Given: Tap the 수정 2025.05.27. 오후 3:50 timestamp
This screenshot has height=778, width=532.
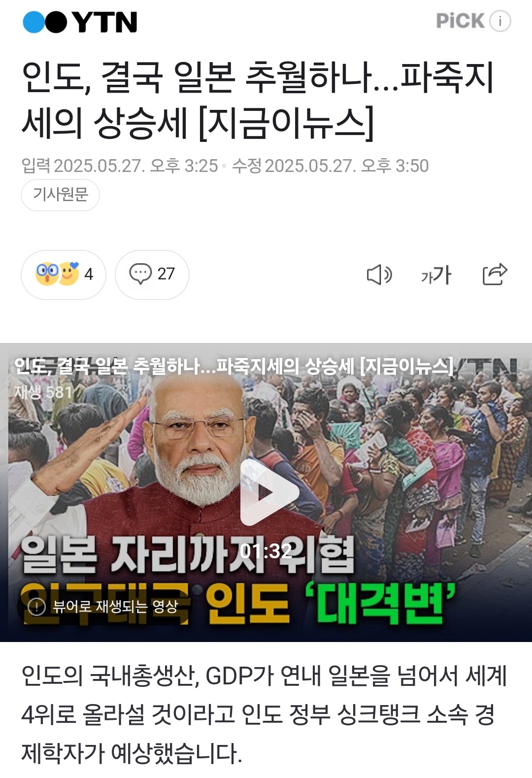Looking at the screenshot, I should tap(330, 166).
